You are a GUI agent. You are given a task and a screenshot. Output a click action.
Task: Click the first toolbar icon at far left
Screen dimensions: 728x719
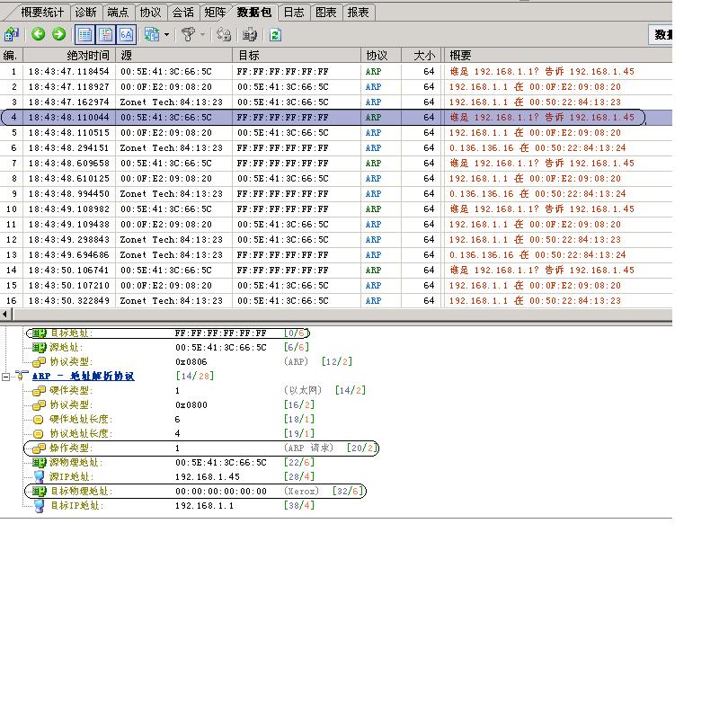pyautogui.click(x=11, y=34)
